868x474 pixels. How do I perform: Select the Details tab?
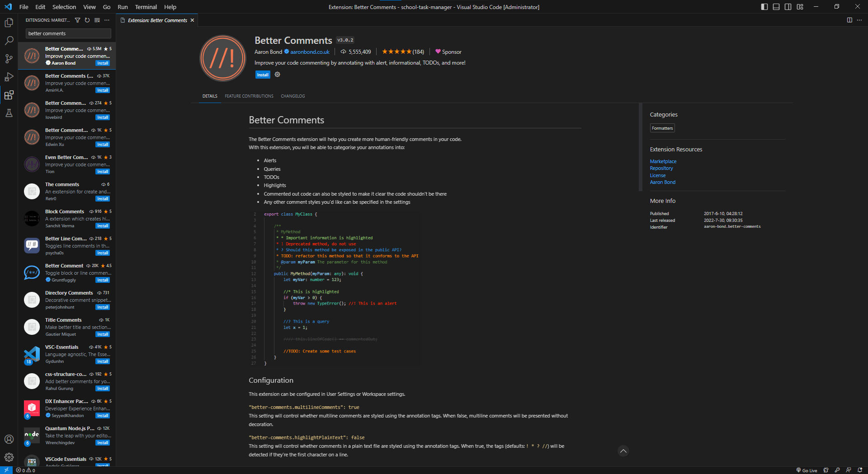click(210, 96)
